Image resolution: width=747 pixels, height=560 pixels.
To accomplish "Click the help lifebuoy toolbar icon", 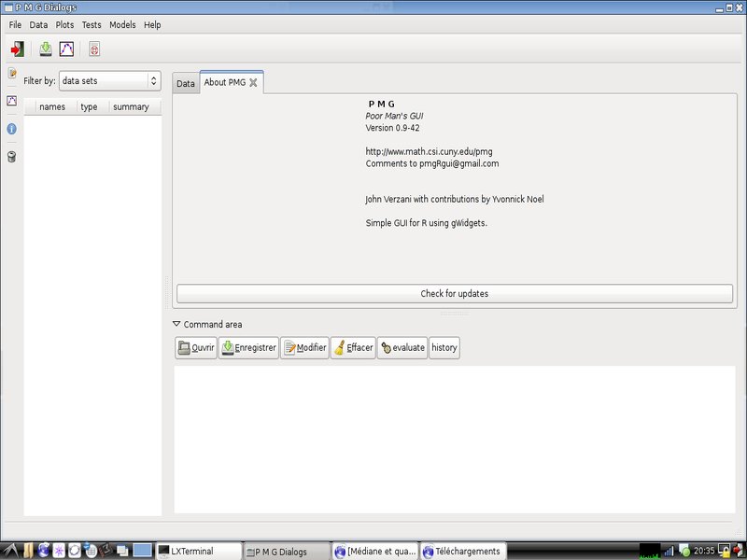I will (x=94, y=49).
